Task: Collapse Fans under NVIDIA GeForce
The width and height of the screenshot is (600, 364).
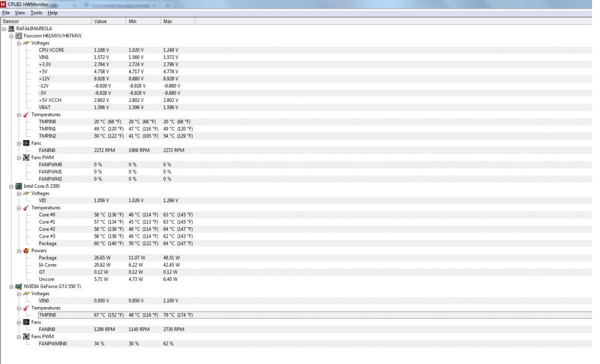Action: coord(18,322)
